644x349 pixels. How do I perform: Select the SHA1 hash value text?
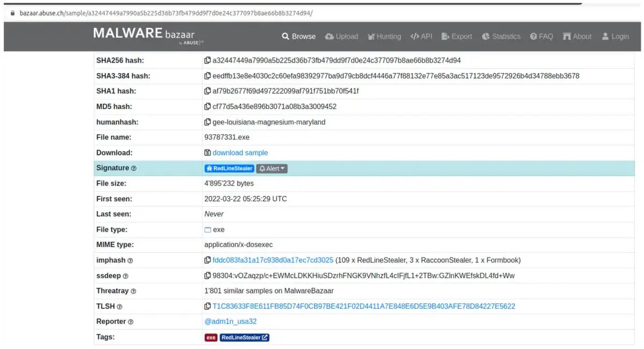tap(286, 91)
